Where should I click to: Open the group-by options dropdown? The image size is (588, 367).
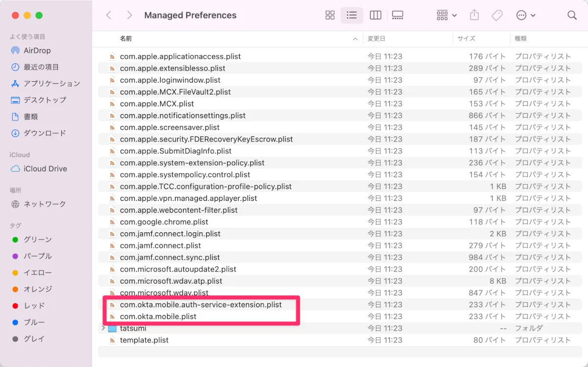click(446, 15)
